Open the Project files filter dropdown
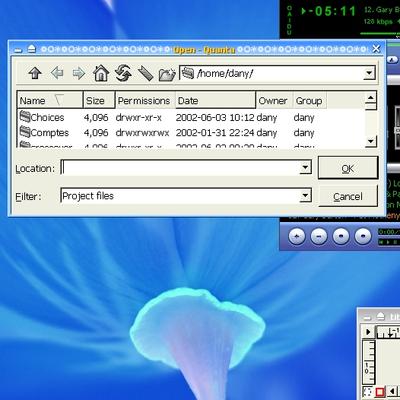The image size is (400, 400). point(305,195)
